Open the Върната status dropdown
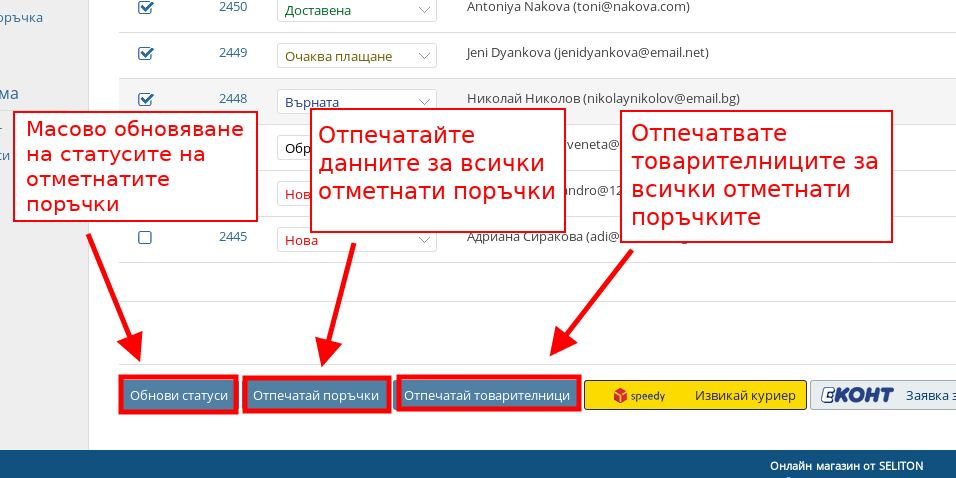This screenshot has width=956, height=478. pyautogui.click(x=356, y=102)
